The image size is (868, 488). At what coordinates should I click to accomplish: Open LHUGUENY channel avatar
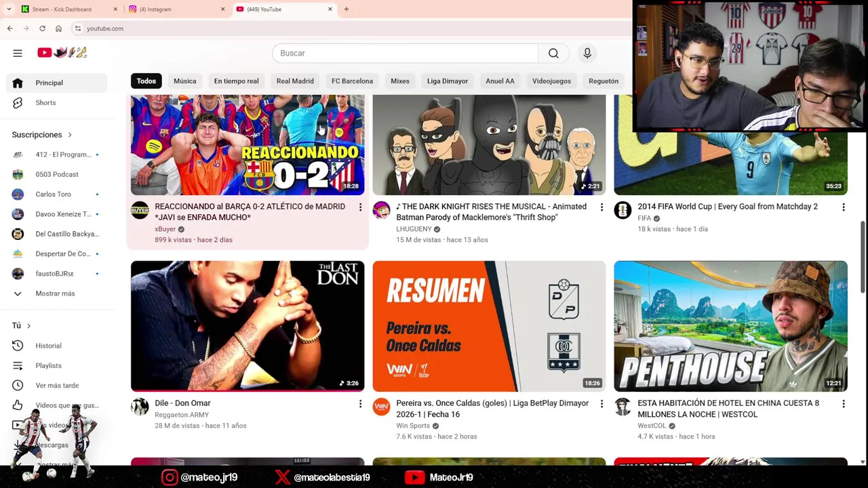point(381,210)
